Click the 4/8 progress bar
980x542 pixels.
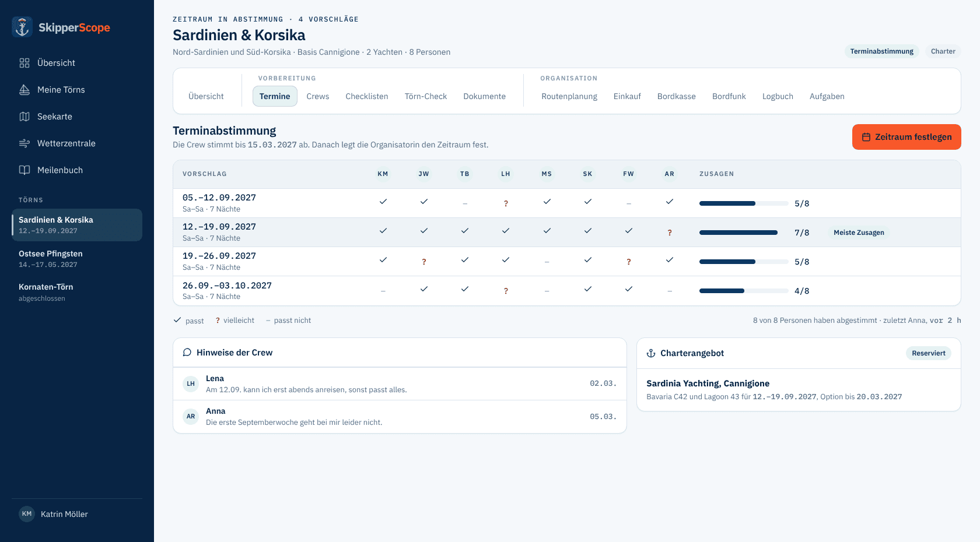[744, 291]
